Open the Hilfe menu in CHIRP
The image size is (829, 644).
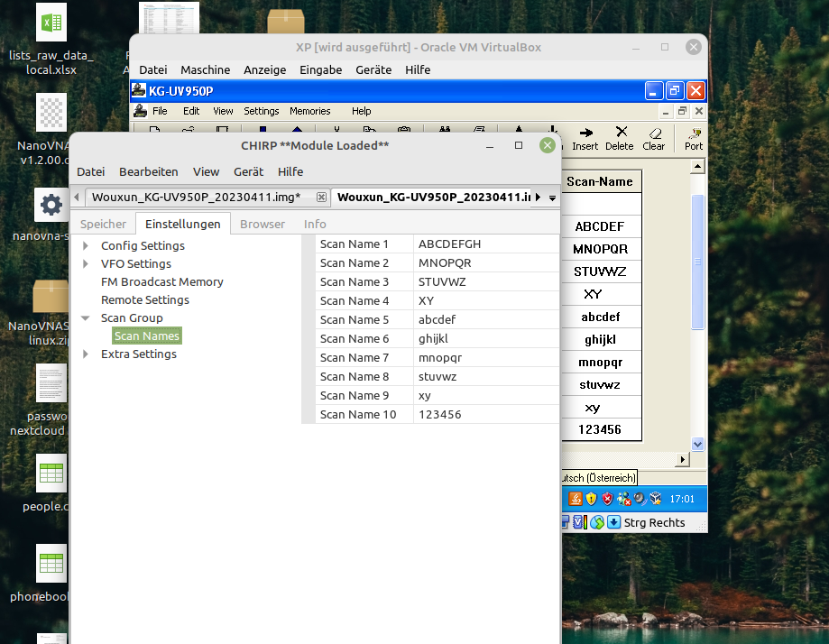290,172
